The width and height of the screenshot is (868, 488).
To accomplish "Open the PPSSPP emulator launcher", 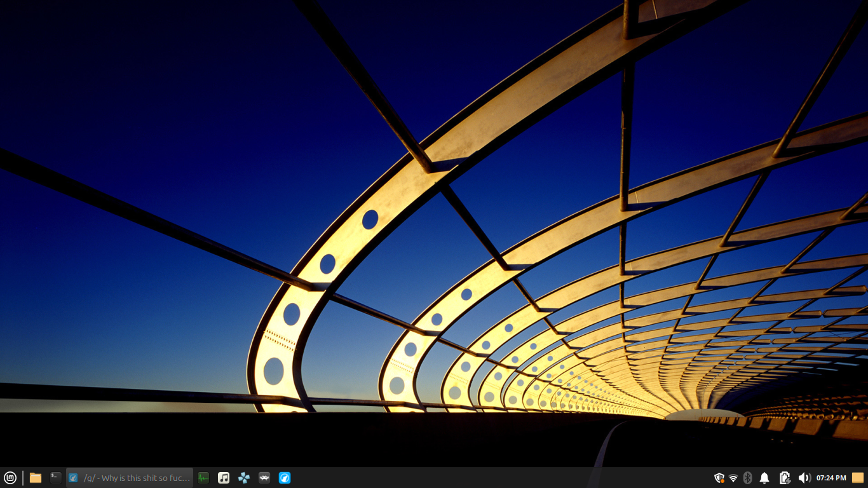I will pyautogui.click(x=244, y=478).
